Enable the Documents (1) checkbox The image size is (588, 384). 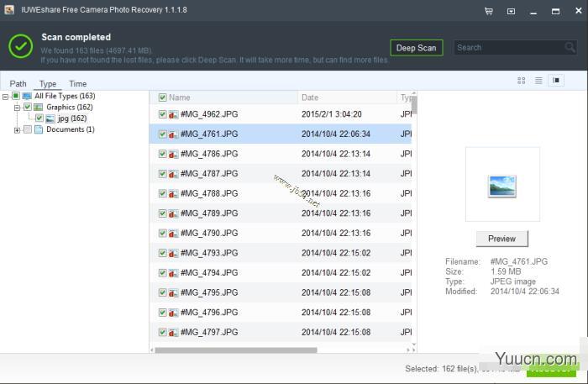[x=28, y=129]
